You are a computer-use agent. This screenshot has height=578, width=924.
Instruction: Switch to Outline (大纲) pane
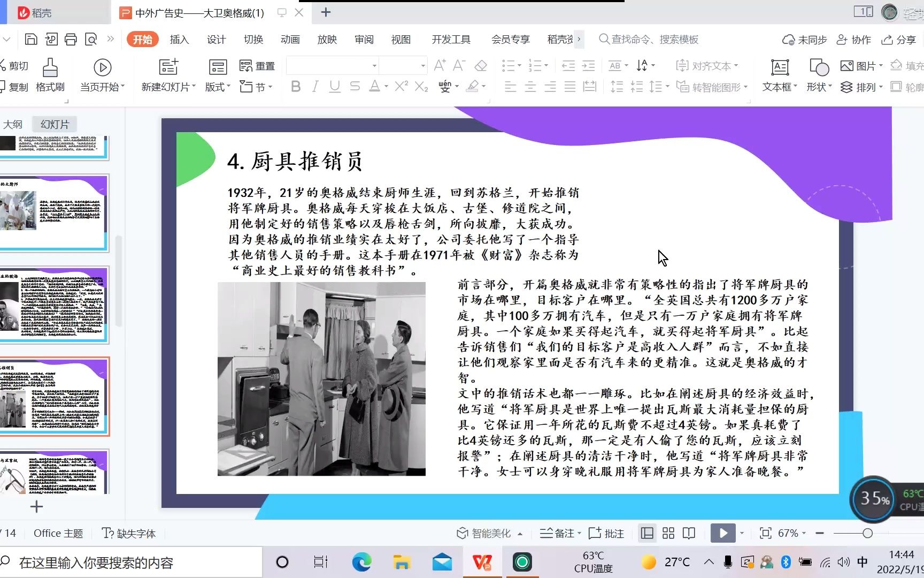13,124
